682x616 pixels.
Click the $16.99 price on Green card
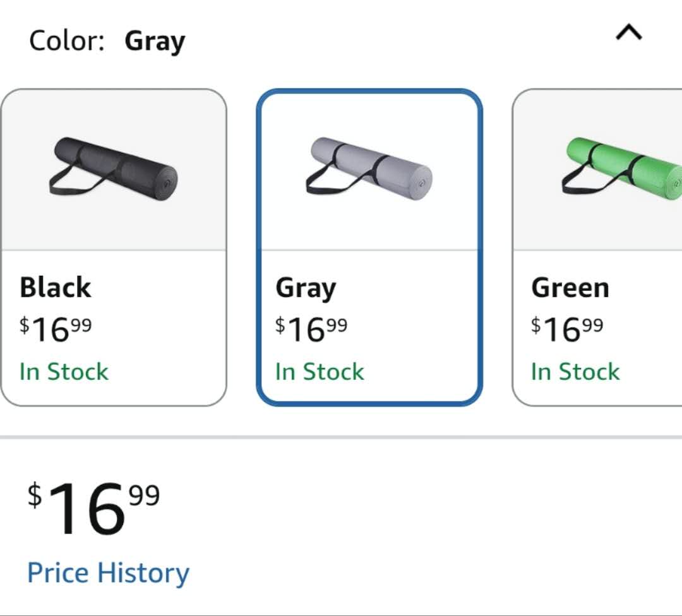[x=567, y=329]
